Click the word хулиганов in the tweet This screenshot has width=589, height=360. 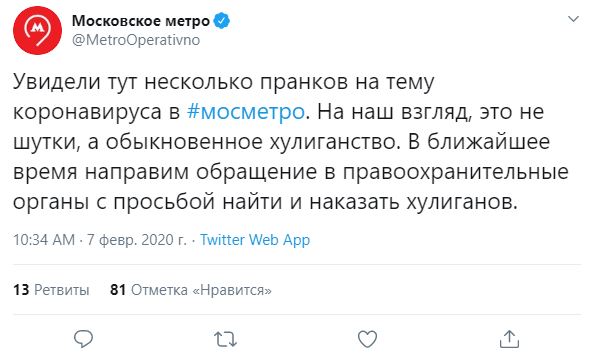coord(462,202)
